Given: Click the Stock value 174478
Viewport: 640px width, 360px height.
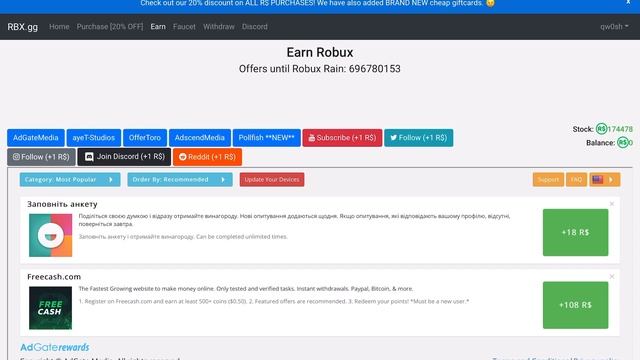Looking at the screenshot, I should tap(620, 129).
